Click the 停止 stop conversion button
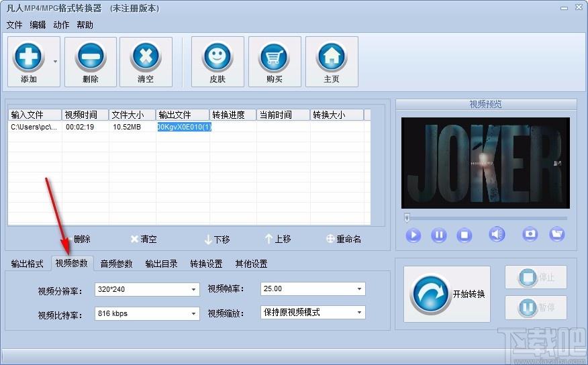The image size is (588, 365). pos(536,278)
